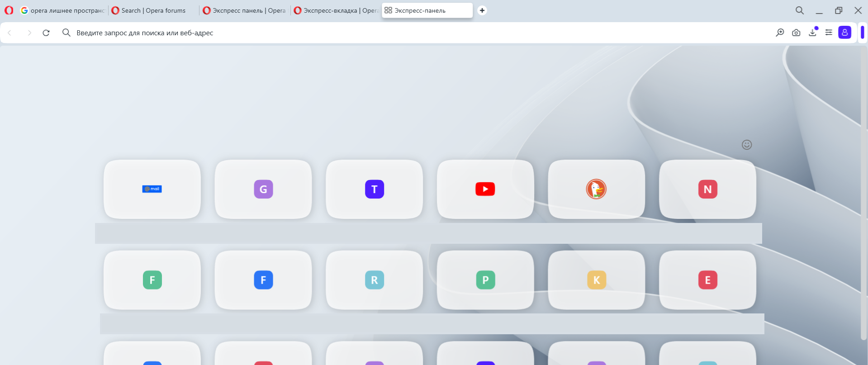Open the T speed dial tile
The height and width of the screenshot is (365, 868).
(375, 189)
